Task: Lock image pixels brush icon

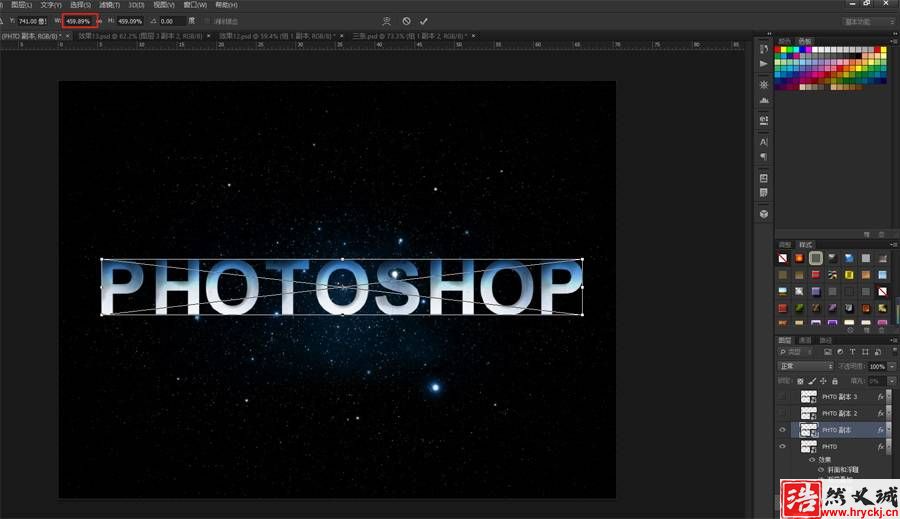Action: pos(812,381)
